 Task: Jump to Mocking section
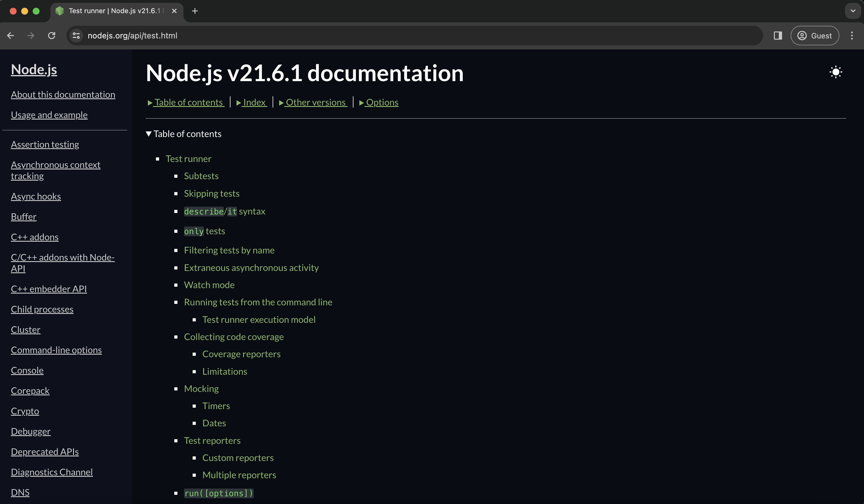pos(201,389)
